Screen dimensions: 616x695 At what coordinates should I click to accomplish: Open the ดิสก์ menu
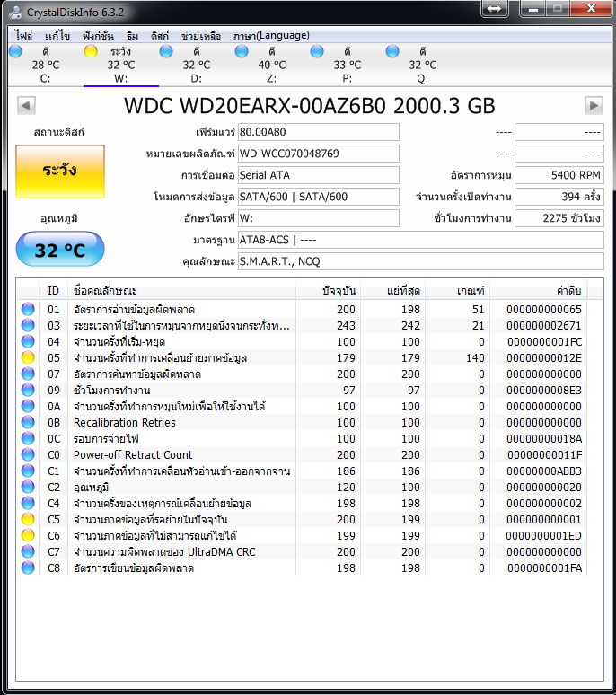pyautogui.click(x=160, y=35)
